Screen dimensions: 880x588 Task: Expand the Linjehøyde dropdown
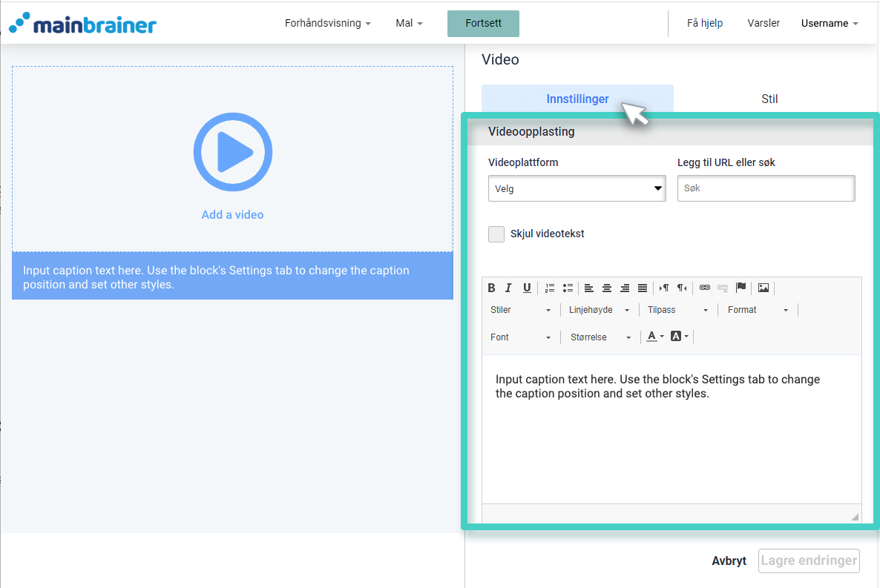coord(600,310)
